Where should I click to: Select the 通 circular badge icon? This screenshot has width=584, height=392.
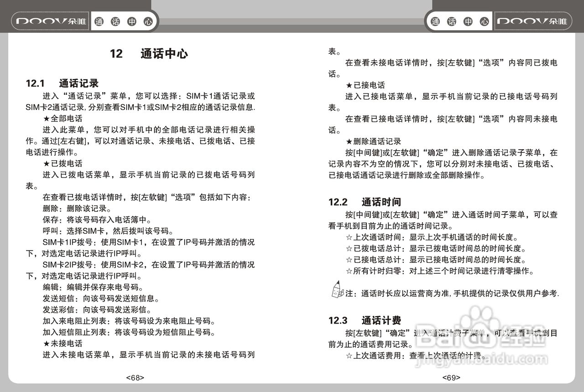99,21
